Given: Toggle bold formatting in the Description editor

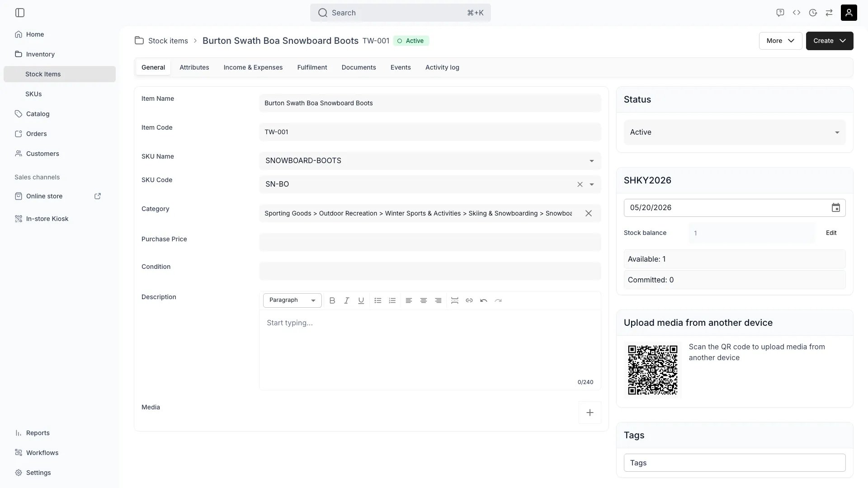Looking at the screenshot, I should click(332, 300).
